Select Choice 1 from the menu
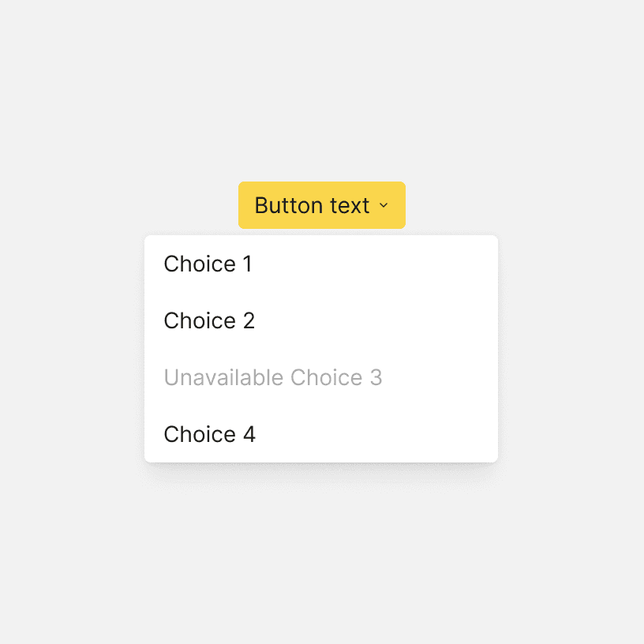The width and height of the screenshot is (644, 644). pos(208,264)
